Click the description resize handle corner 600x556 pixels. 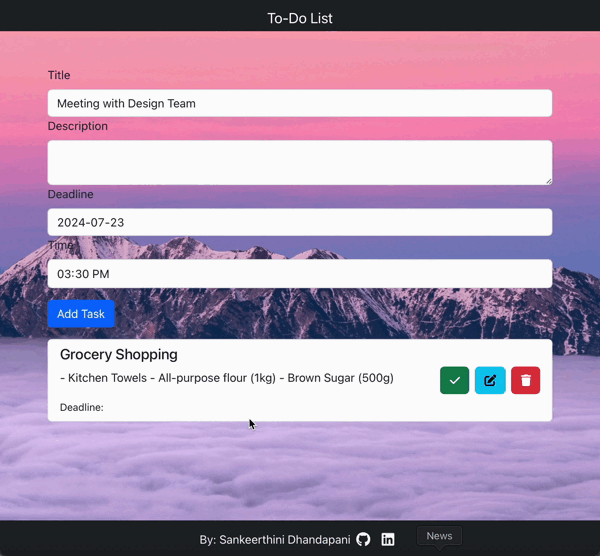549,181
